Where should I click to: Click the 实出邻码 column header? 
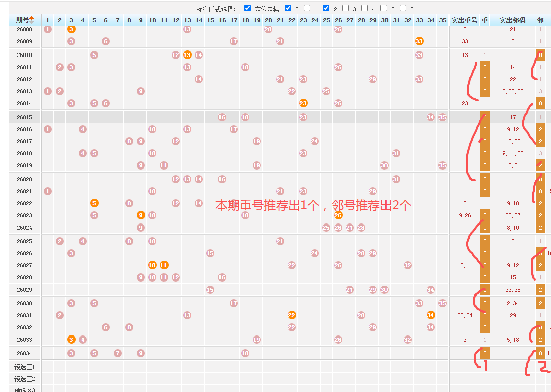[512, 20]
